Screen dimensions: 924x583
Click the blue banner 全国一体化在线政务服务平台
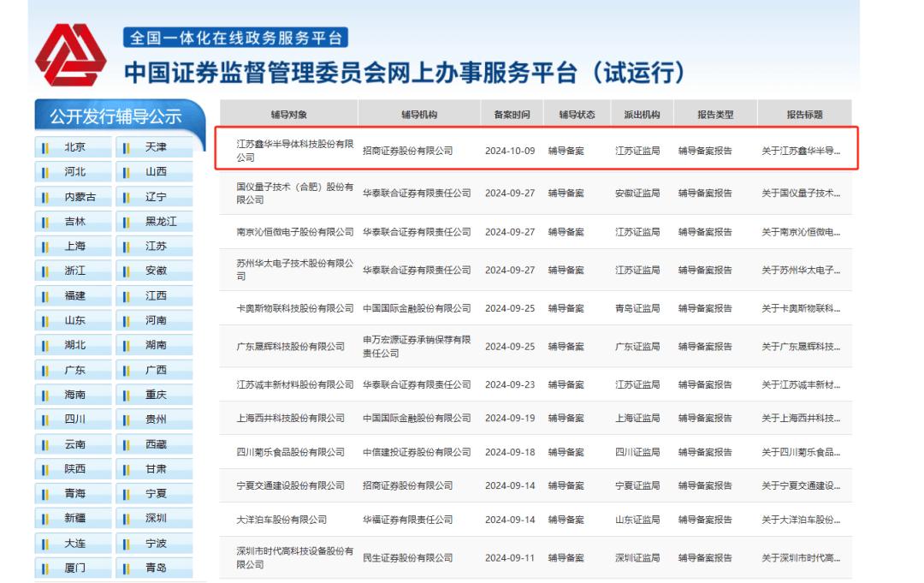click(x=235, y=38)
